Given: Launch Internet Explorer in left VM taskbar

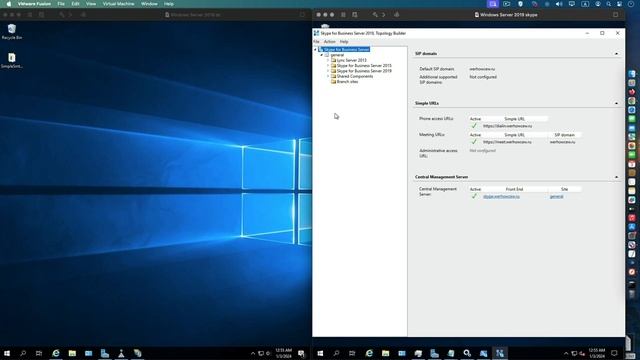Looking at the screenshot, I should pyautogui.click(x=56, y=353).
